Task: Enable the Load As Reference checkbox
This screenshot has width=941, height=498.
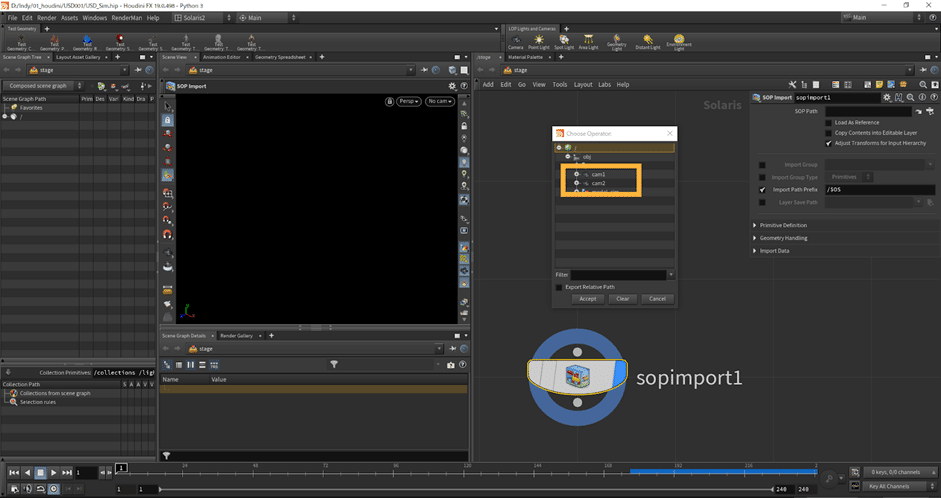Action: click(x=829, y=122)
